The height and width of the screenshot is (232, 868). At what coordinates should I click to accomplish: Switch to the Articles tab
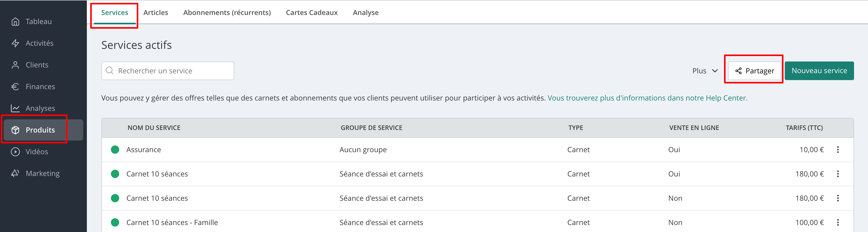click(156, 12)
